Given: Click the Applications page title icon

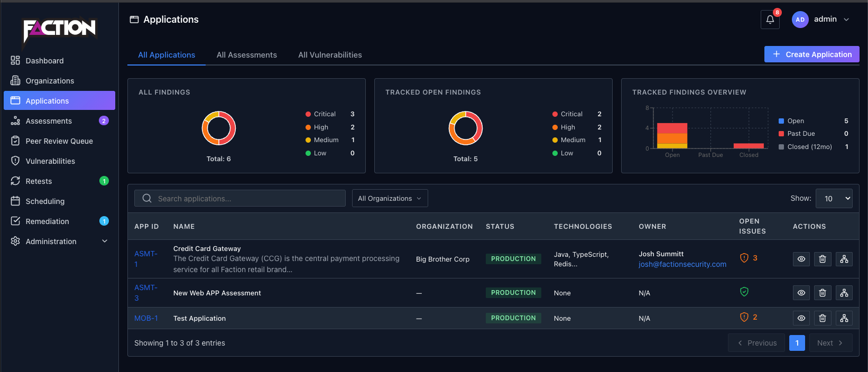Looking at the screenshot, I should click(134, 20).
